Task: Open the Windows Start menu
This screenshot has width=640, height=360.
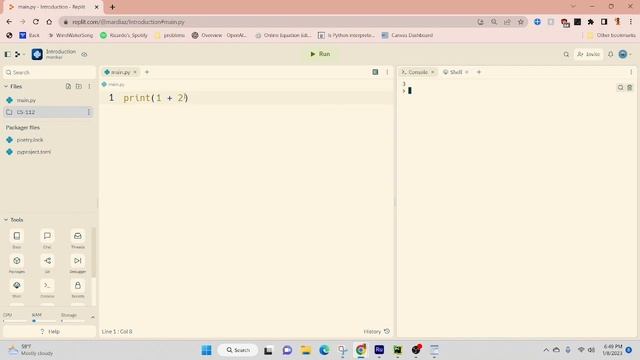Action: tap(207, 350)
